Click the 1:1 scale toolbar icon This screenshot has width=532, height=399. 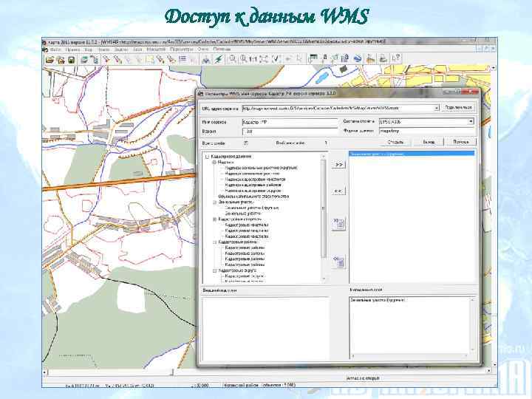[253, 59]
